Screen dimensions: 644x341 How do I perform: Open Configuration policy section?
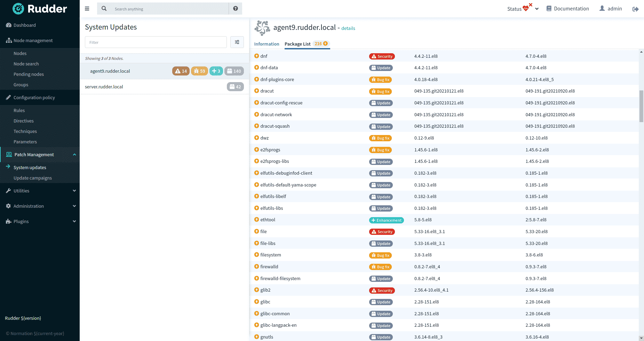point(40,97)
